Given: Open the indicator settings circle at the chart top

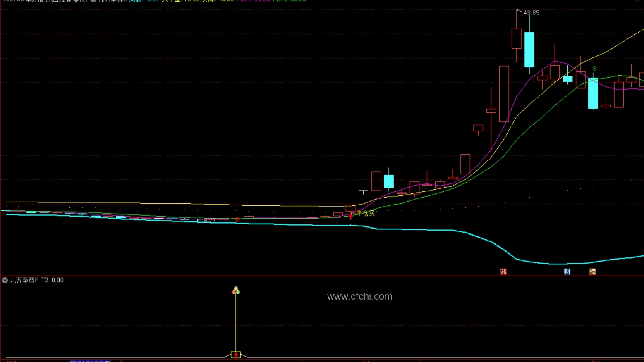Looking at the screenshot, I should 93,1.
